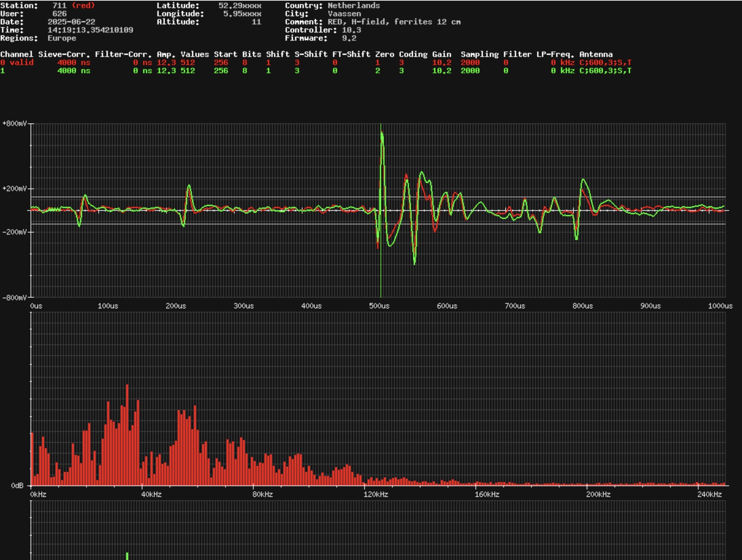The width and height of the screenshot is (742, 560).
Task: Click the green channel 1 row label
Action: point(2,71)
